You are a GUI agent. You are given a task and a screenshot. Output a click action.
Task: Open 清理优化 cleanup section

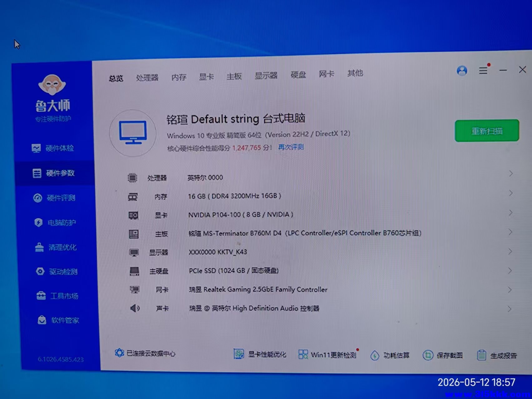coord(56,247)
